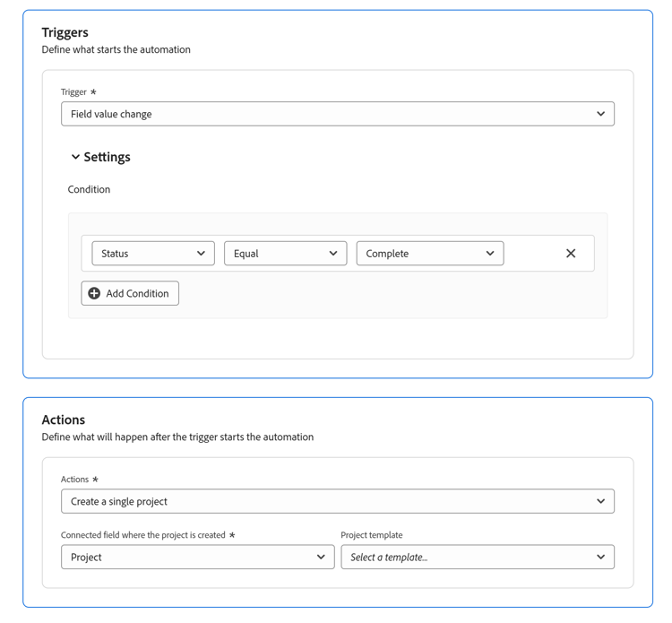Image resolution: width=672 pixels, height=623 pixels.
Task: Click the Project template dropdown chevron
Action: 600,557
